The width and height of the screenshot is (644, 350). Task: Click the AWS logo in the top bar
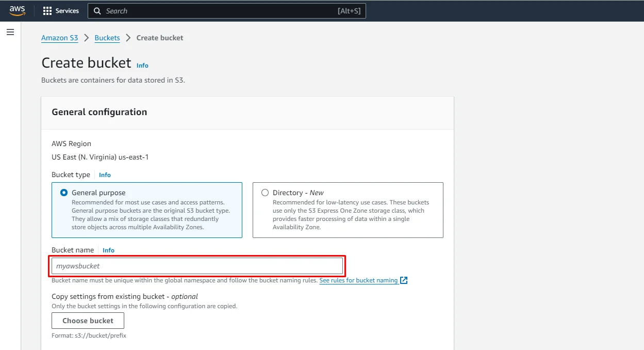click(17, 10)
